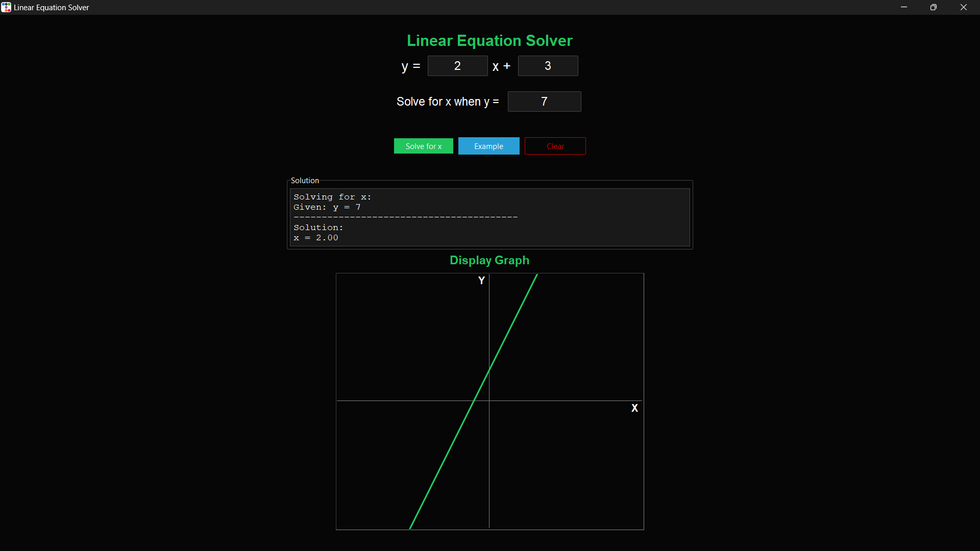This screenshot has height=551, width=980.
Task: Click the Solution group label
Action: pos(304,180)
